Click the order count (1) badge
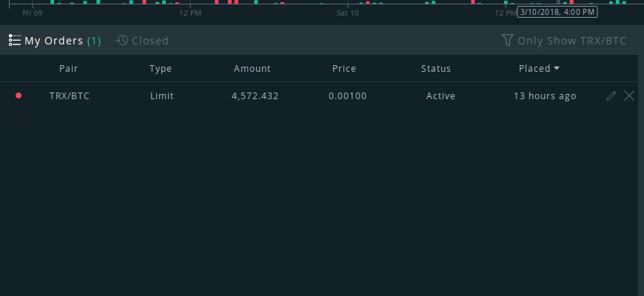This screenshot has width=644, height=296. tap(94, 41)
